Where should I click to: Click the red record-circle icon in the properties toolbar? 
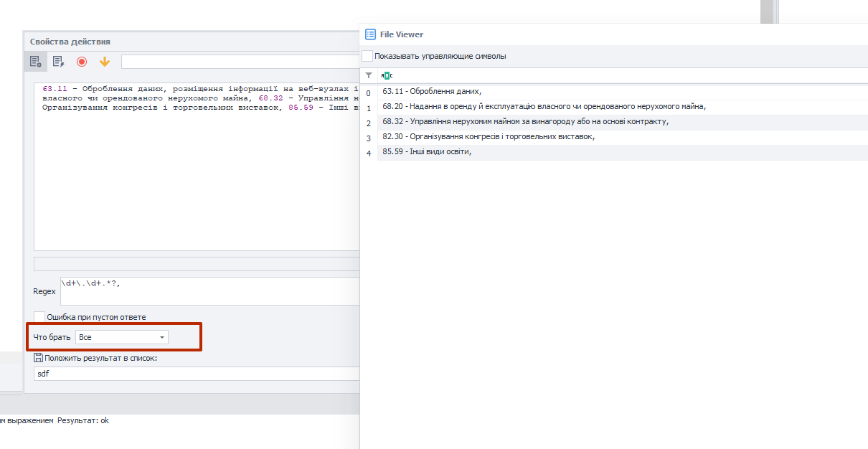click(82, 62)
